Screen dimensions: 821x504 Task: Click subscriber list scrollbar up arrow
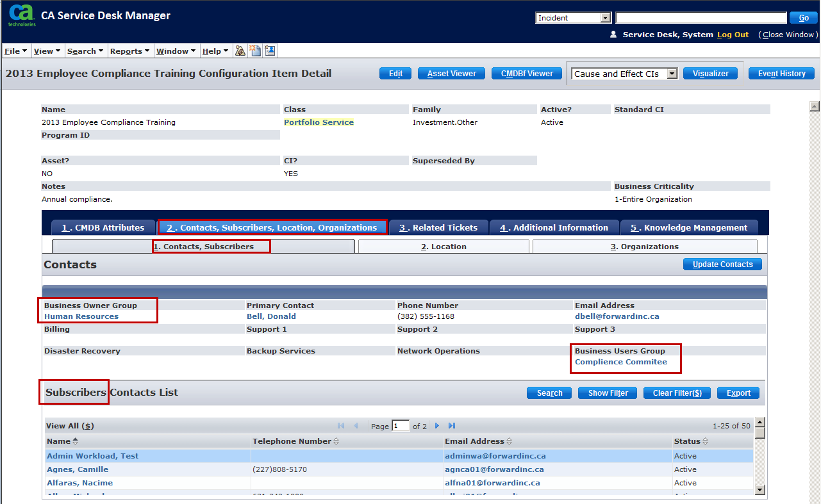[760, 422]
